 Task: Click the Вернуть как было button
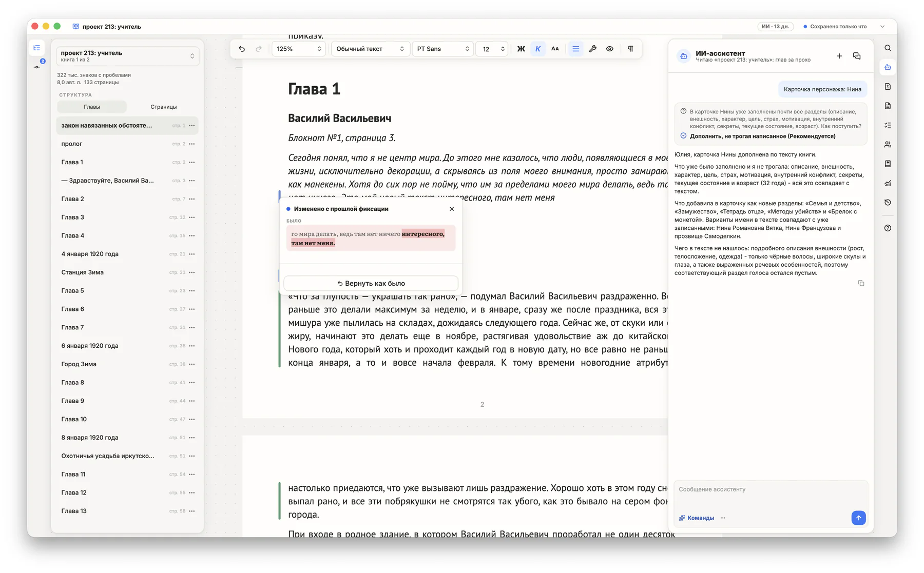371,283
